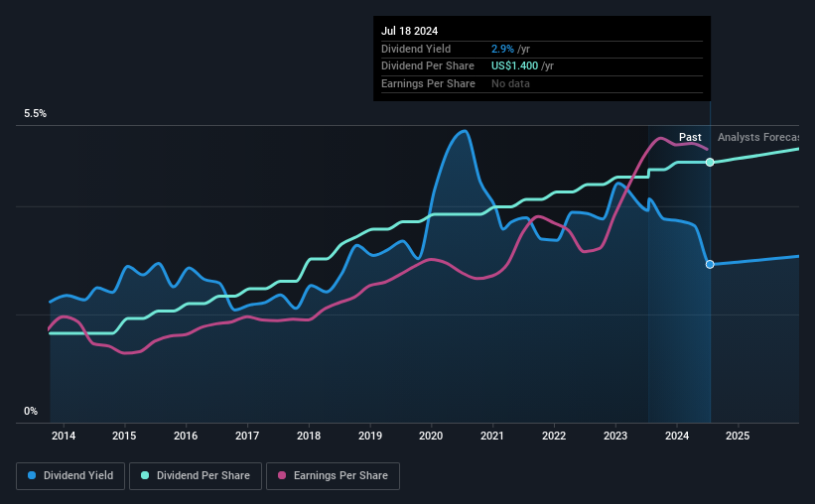Click the 2020 x-axis label
The width and height of the screenshot is (815, 504).
tap(431, 436)
